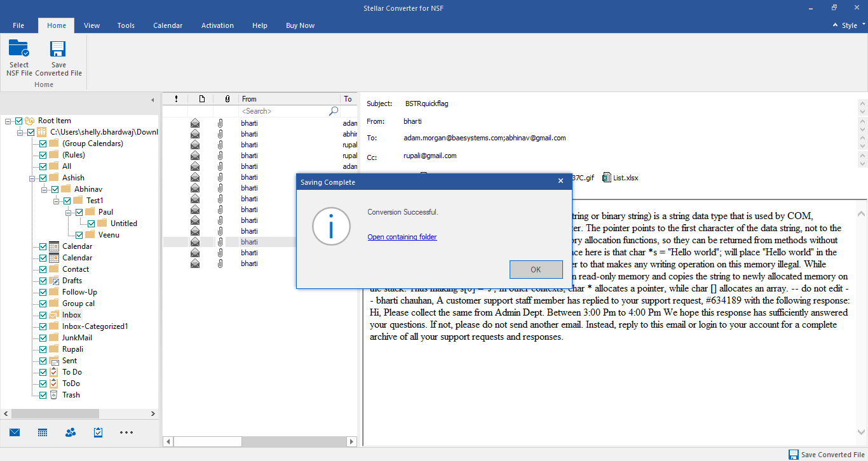This screenshot has width=868, height=461.
Task: Click the Sent folder icon
Action: (54, 361)
